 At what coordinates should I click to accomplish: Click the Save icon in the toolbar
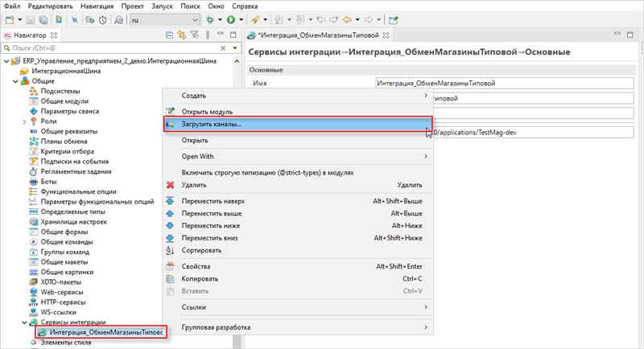(x=30, y=18)
